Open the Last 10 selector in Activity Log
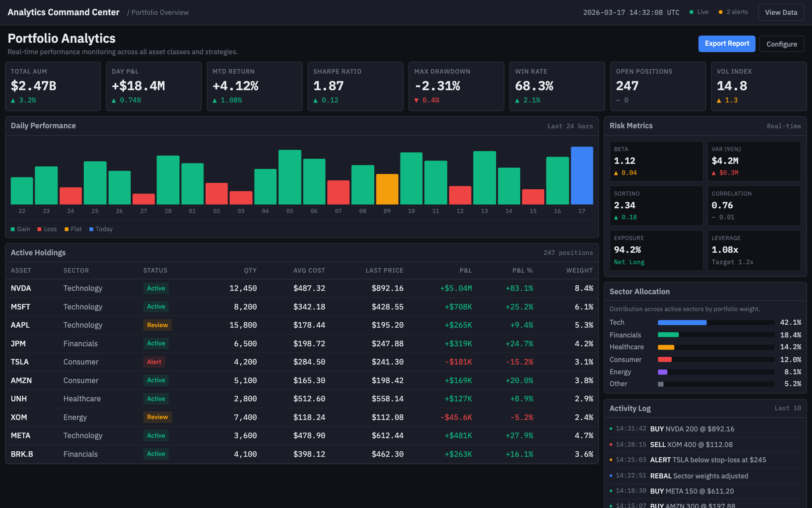The height and width of the screenshot is (508, 812). pyautogui.click(x=787, y=408)
